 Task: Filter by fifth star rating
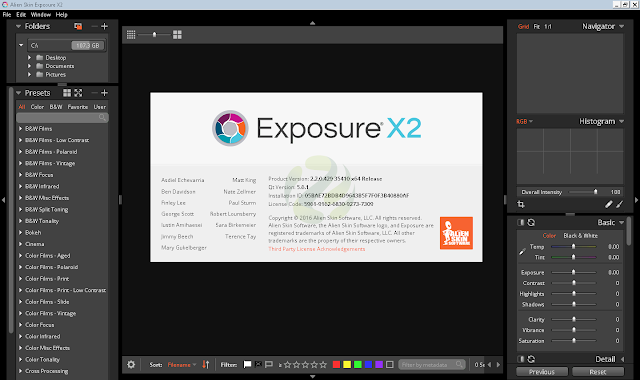click(x=323, y=364)
